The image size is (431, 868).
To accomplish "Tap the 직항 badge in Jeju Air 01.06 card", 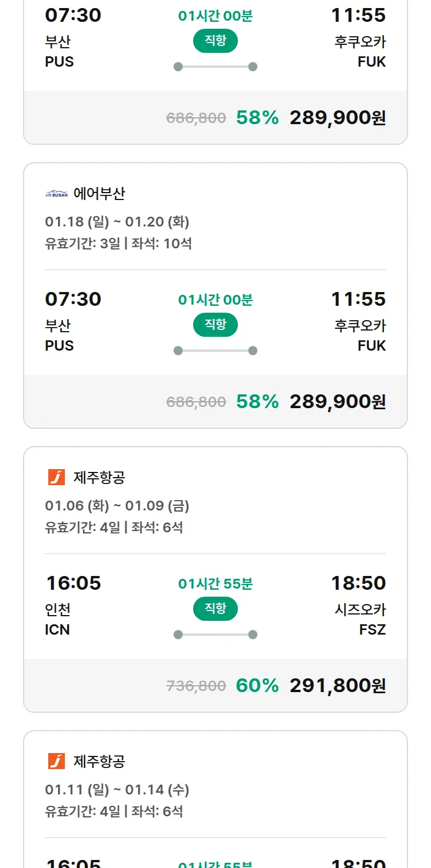I will pyautogui.click(x=215, y=609).
